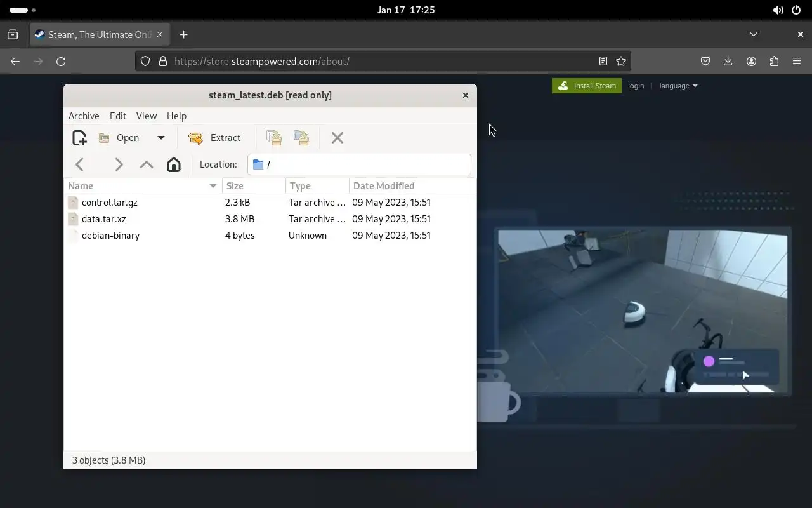Click the 3.8 MB size cell
The image size is (812, 508).
(x=240, y=219)
